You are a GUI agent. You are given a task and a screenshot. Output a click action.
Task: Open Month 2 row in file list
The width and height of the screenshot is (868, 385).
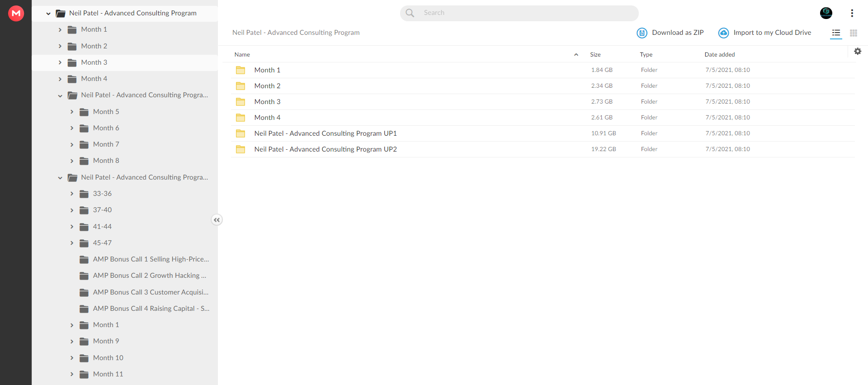542,86
